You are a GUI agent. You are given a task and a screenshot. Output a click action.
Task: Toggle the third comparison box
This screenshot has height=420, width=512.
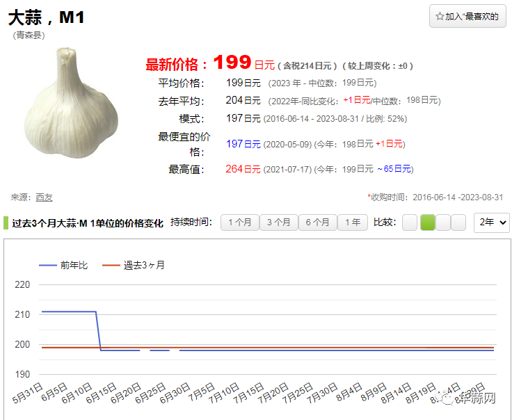tap(443, 223)
